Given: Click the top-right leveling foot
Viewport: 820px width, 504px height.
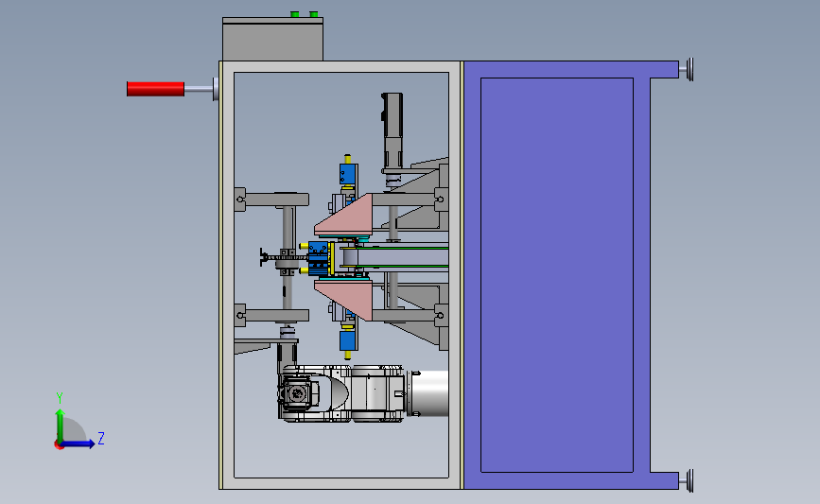Looking at the screenshot, I should point(688,70).
